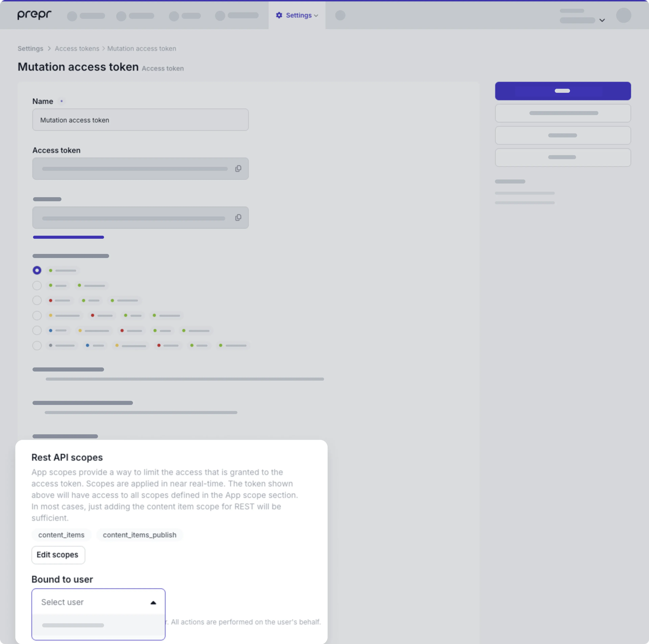
Task: Click the blue link below the second token field
Action: pos(68,237)
